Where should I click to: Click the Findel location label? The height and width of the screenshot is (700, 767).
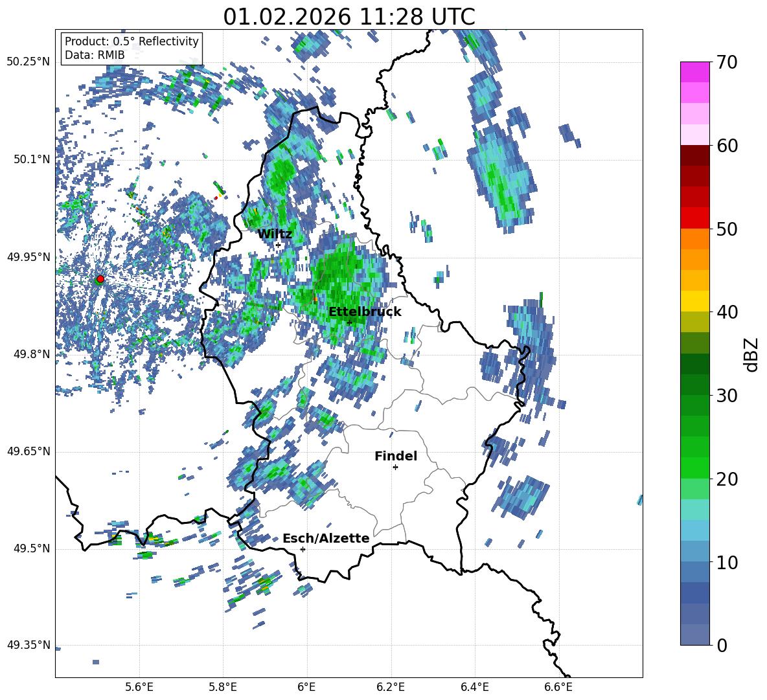pyautogui.click(x=396, y=456)
